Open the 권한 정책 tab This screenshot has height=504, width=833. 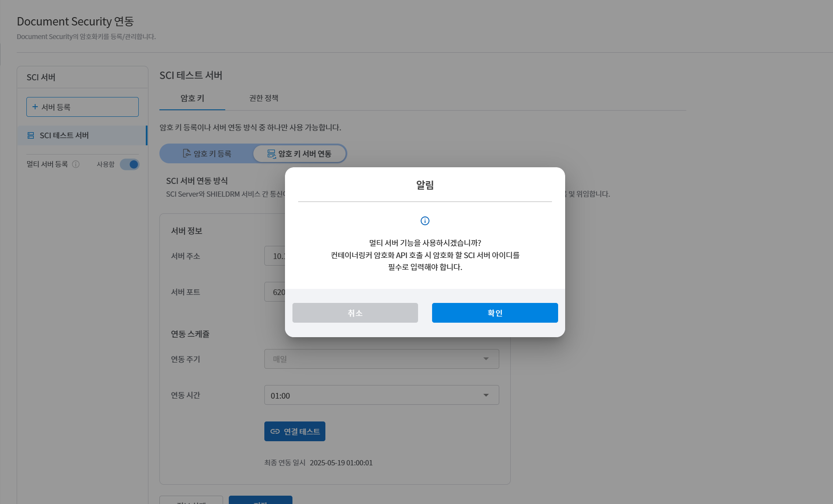[264, 98]
